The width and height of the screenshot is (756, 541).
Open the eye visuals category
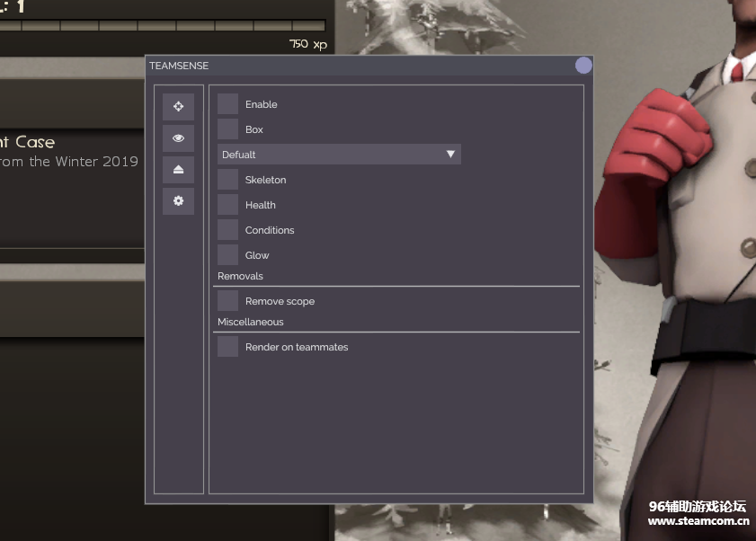pos(178,137)
